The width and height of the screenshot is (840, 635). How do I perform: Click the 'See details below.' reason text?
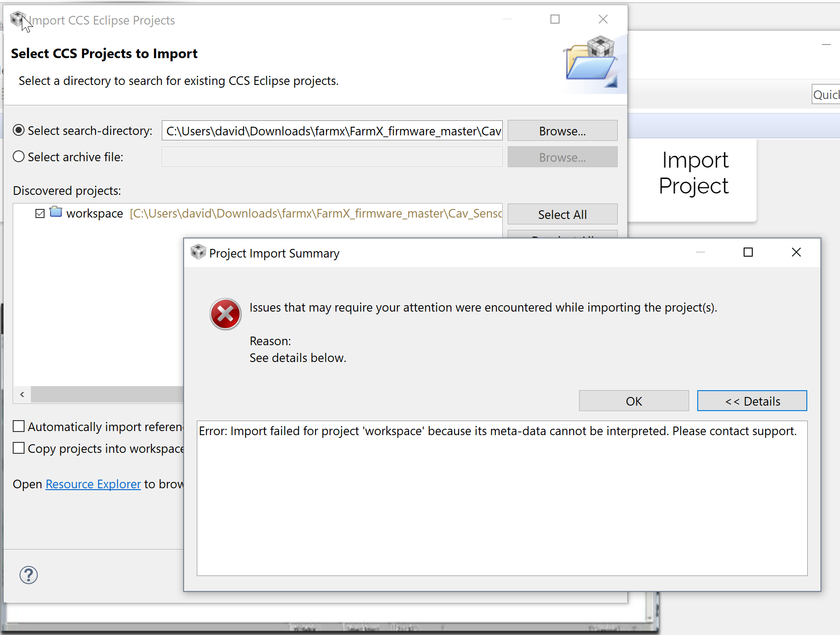[298, 358]
